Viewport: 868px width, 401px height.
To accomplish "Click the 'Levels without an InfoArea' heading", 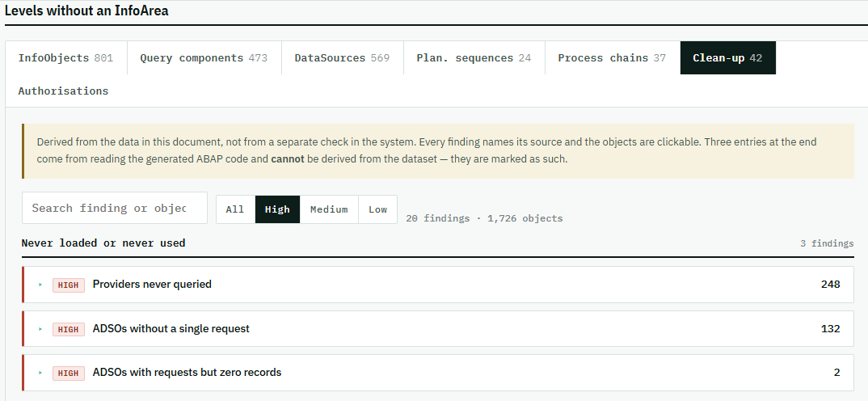I will coord(86,10).
